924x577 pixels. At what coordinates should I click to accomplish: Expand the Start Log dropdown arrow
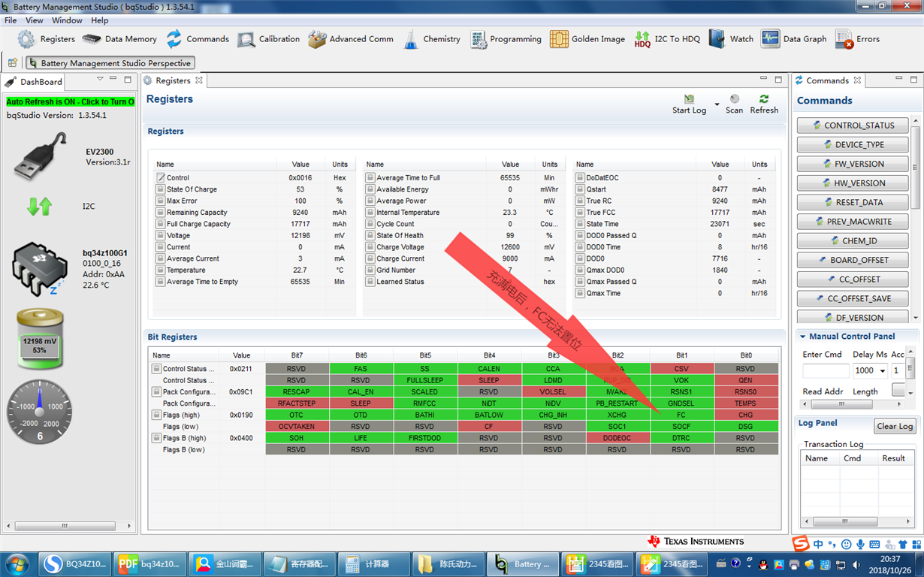(717, 104)
